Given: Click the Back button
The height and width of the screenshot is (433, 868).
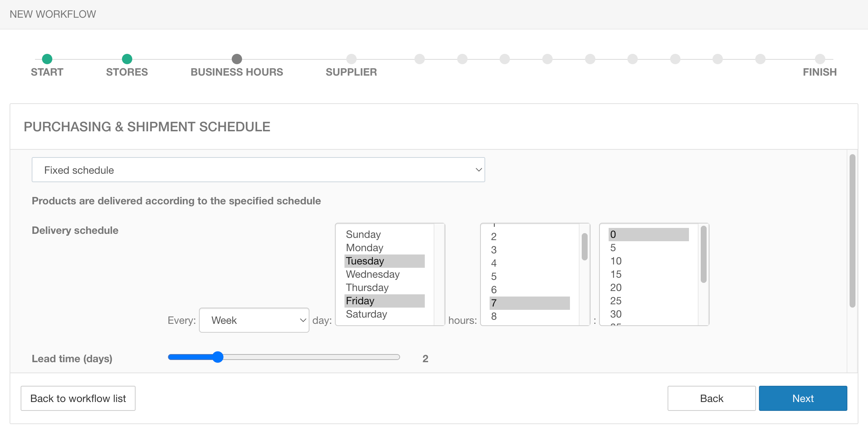Looking at the screenshot, I should [711, 398].
